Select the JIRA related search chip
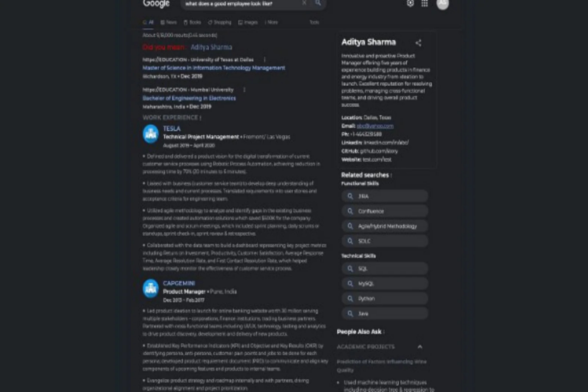Screen dimensions: 588x392 coord(385,196)
